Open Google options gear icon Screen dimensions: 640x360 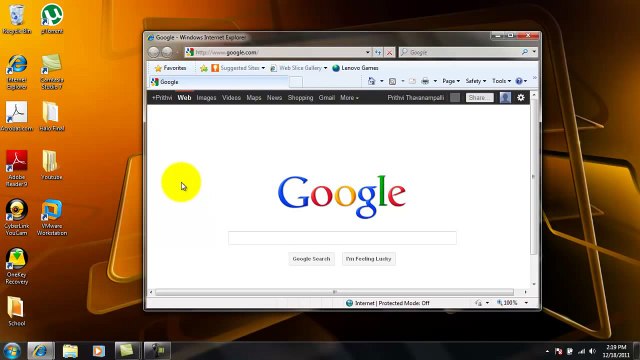tap(521, 98)
